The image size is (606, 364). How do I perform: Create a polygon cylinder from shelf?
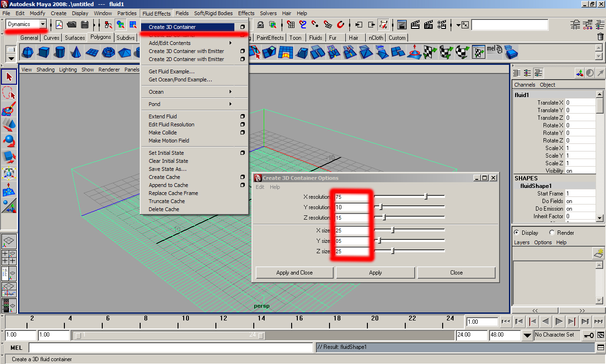pos(60,52)
